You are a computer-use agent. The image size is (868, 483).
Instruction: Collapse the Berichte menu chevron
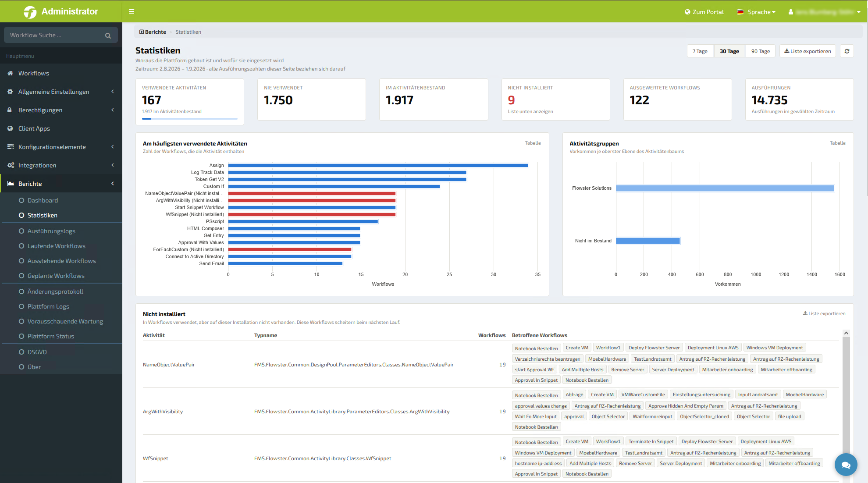coord(113,184)
